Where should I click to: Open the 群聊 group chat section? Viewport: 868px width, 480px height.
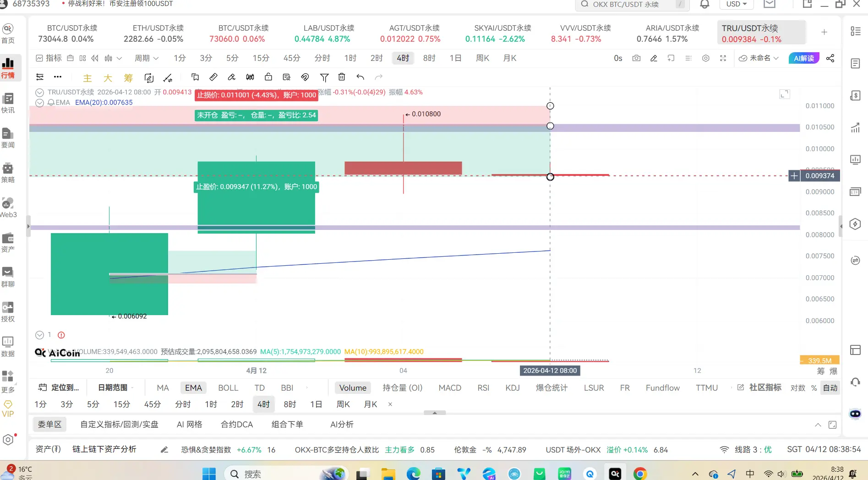8,278
